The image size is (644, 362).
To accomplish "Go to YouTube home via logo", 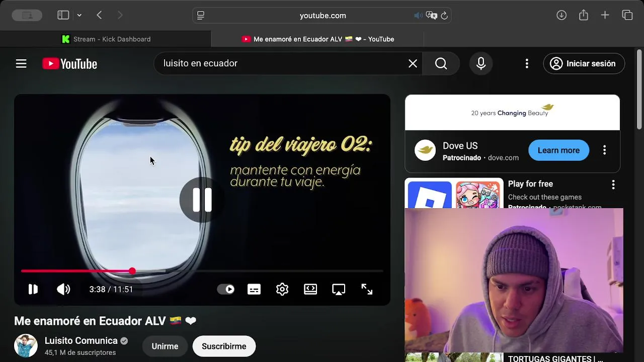I will point(69,64).
